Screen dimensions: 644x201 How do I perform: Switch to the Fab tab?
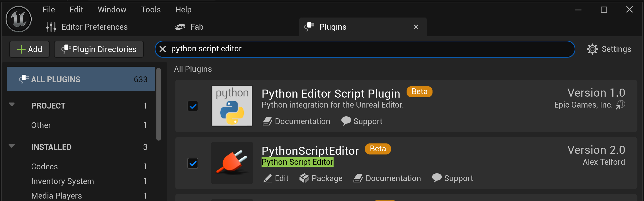click(x=190, y=27)
